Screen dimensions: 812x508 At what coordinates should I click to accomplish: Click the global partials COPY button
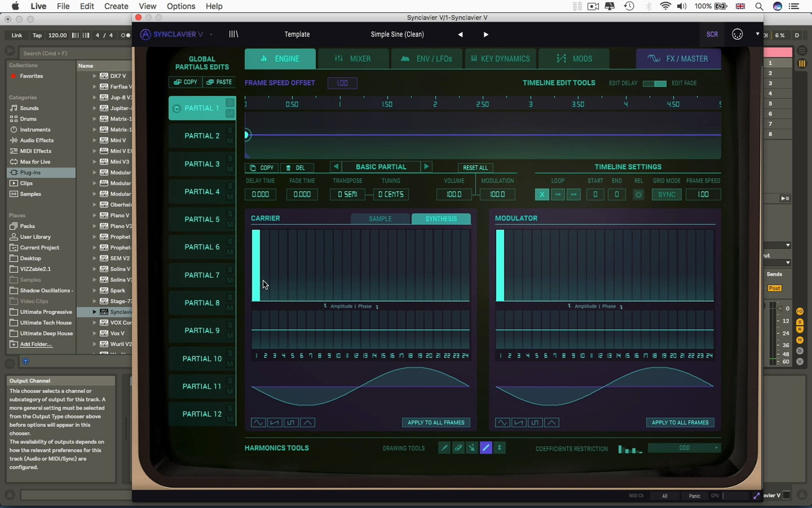(186, 82)
